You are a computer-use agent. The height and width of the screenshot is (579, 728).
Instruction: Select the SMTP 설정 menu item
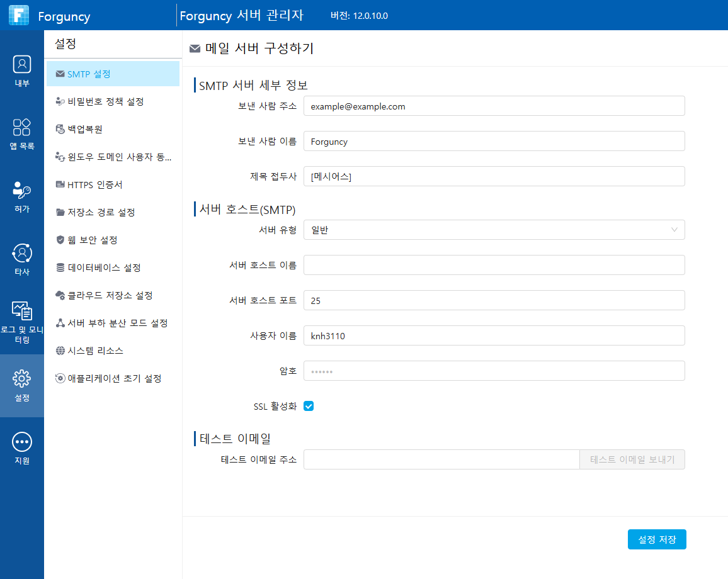tap(113, 74)
